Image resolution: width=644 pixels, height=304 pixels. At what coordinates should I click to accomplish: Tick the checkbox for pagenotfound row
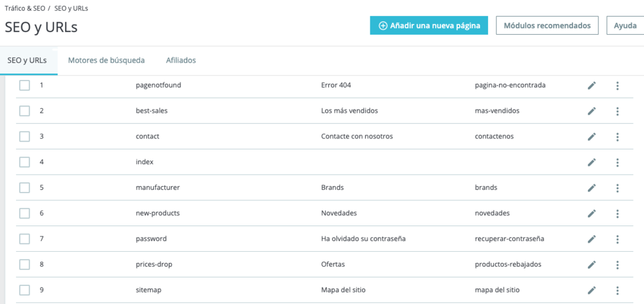(24, 86)
